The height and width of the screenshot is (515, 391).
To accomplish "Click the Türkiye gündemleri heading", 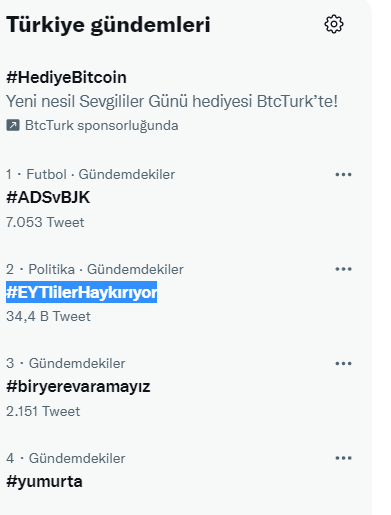I will click(108, 24).
